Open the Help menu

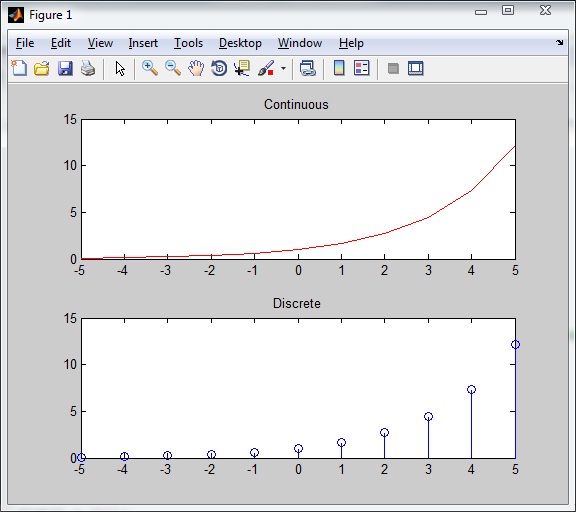point(351,43)
